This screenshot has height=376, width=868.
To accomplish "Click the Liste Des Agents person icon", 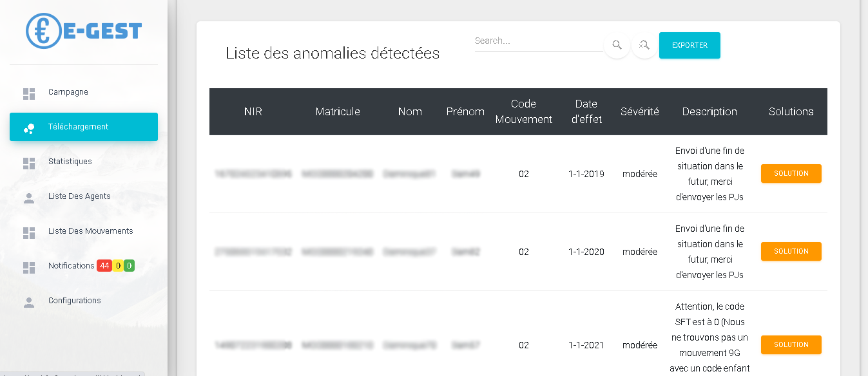I will click(29, 198).
